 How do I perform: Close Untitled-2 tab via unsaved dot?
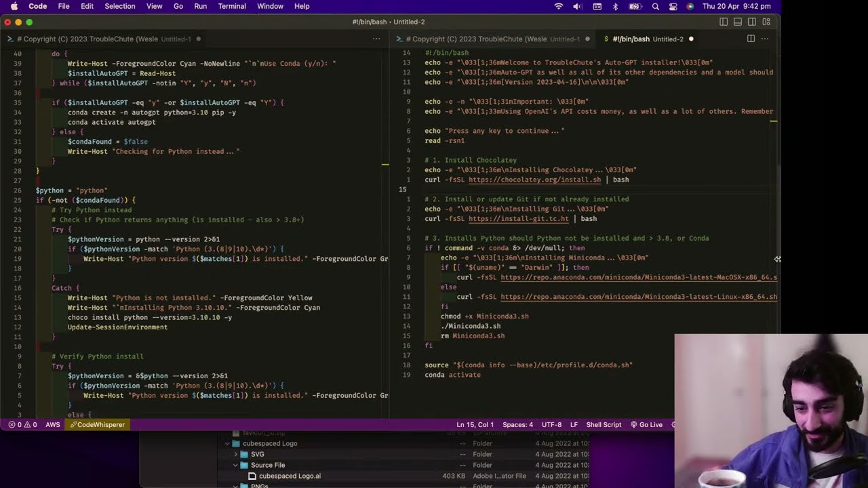click(690, 39)
